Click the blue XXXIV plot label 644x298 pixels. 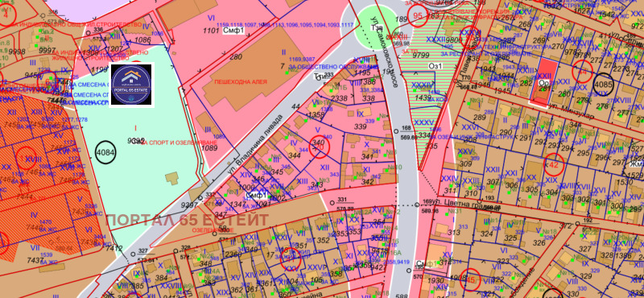(423, 85)
